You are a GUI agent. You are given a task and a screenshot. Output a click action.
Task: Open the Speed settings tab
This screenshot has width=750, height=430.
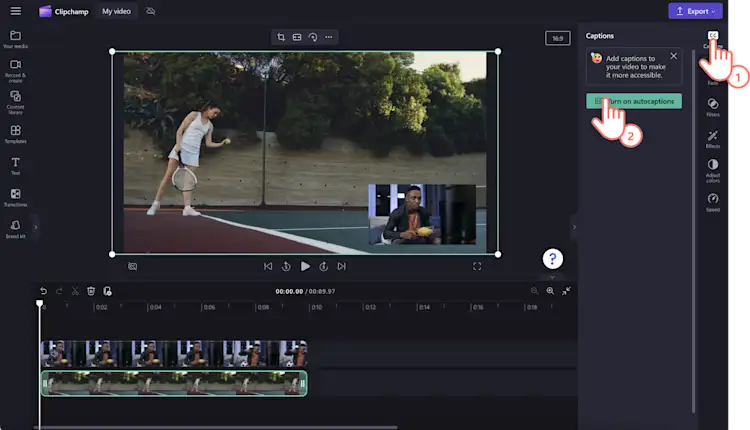click(x=713, y=201)
